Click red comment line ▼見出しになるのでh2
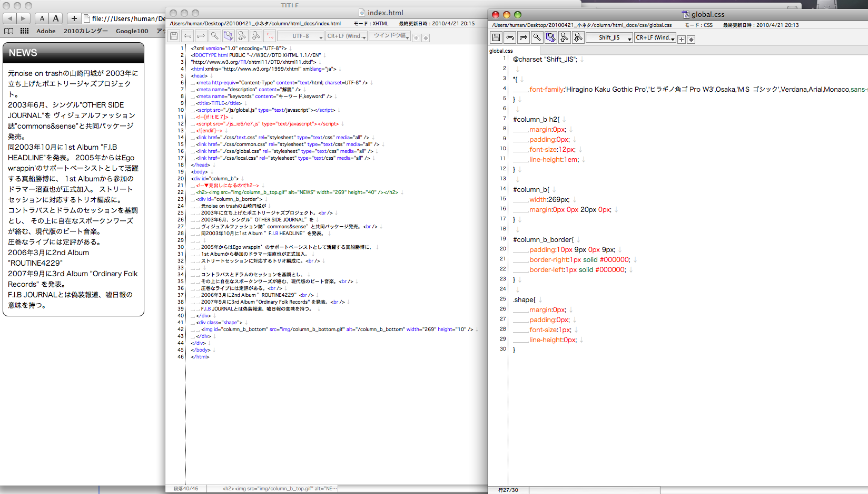The image size is (868, 494). 228,186
